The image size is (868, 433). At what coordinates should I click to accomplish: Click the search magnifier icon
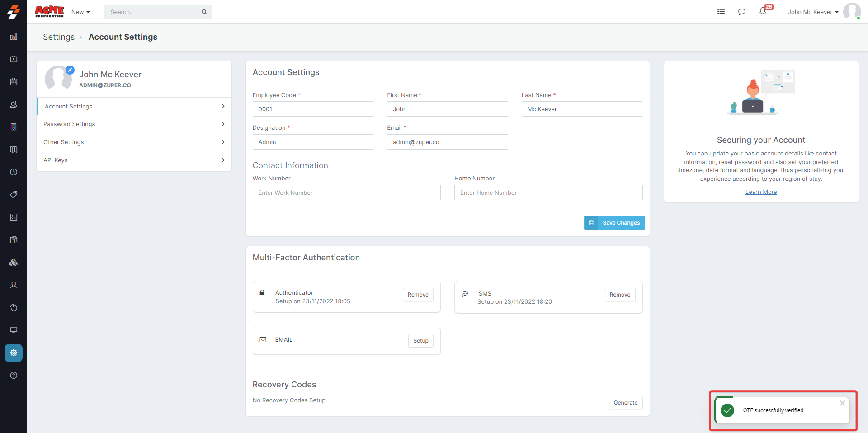[204, 12]
